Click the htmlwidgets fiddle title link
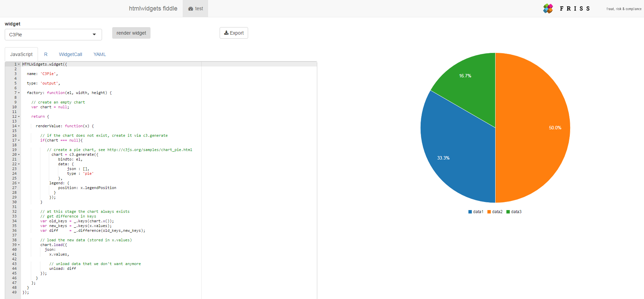The width and height of the screenshot is (644, 299). pyautogui.click(x=153, y=8)
